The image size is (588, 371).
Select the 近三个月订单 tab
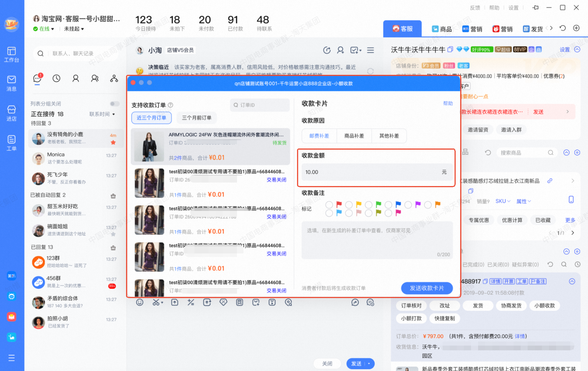(151, 118)
